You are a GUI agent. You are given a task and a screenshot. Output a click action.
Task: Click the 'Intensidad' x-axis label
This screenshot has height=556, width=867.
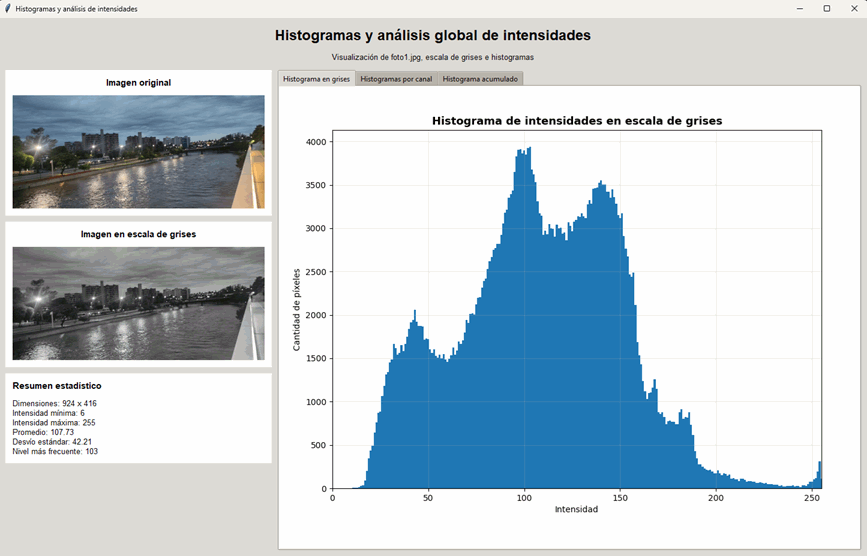(x=576, y=509)
